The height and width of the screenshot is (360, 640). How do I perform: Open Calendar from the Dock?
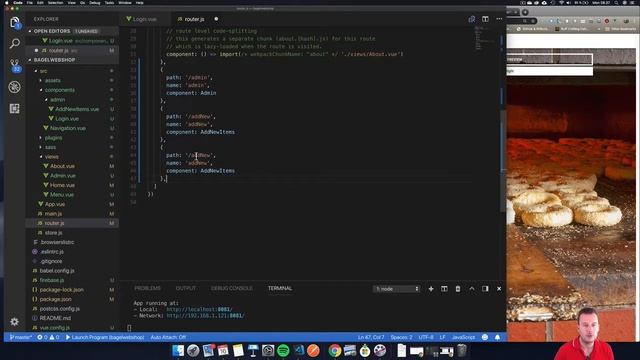(223, 350)
